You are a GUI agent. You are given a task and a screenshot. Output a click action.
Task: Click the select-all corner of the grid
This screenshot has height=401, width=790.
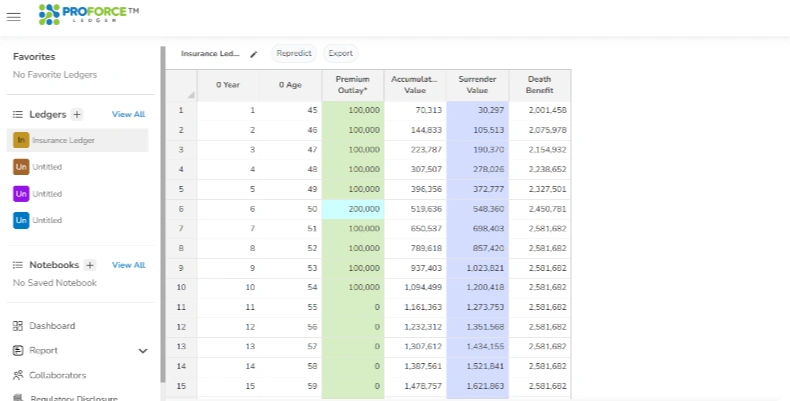point(181,86)
